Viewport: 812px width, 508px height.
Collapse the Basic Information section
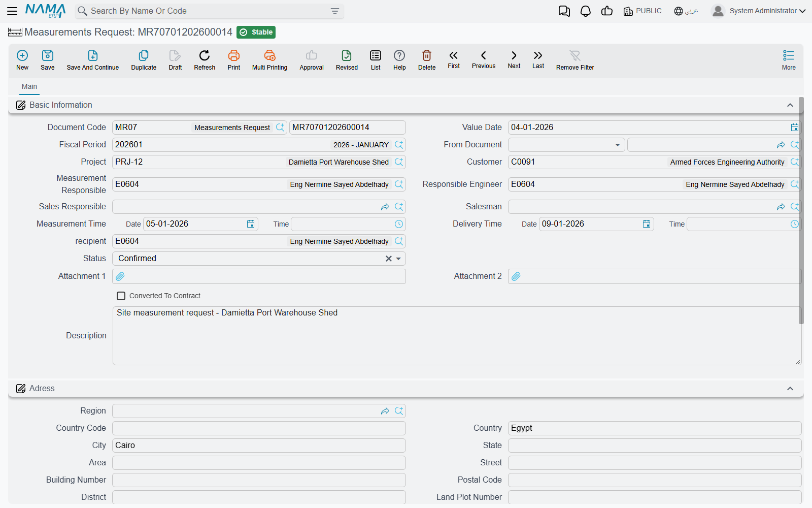tap(790, 105)
